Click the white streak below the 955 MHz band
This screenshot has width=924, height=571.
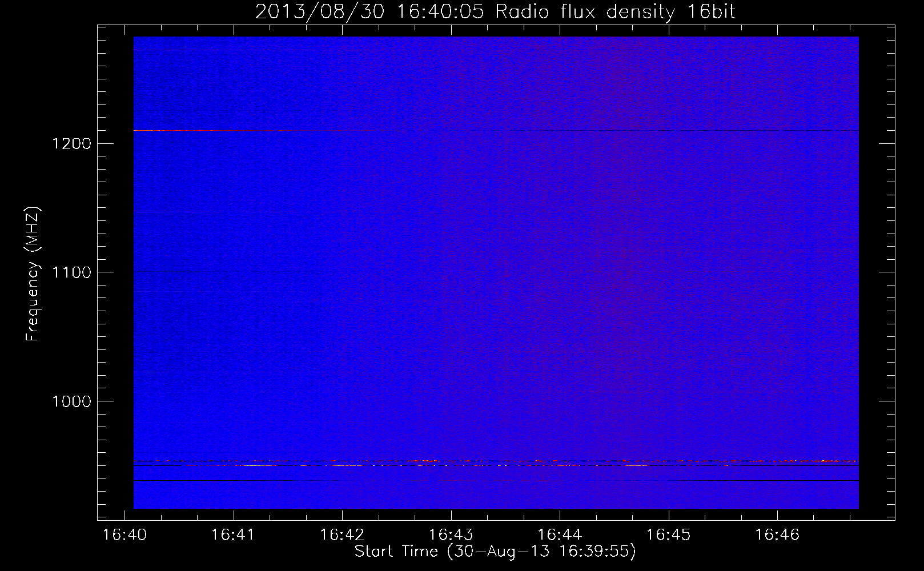260,466
